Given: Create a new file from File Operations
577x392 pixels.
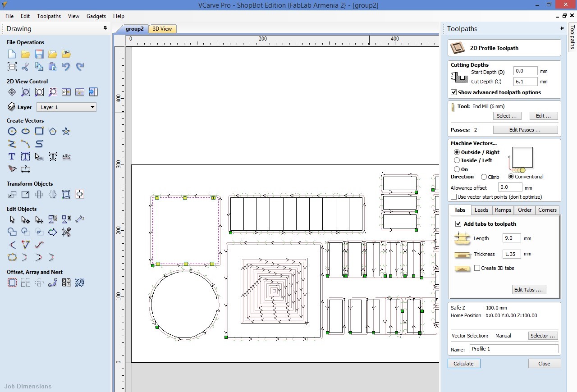Looking at the screenshot, I should click(x=12, y=54).
